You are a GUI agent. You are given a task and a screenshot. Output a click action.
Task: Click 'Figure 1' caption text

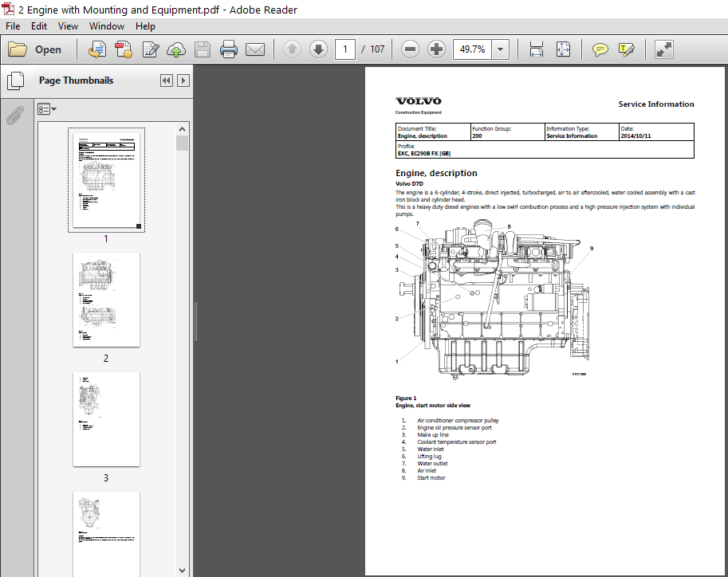click(406, 398)
